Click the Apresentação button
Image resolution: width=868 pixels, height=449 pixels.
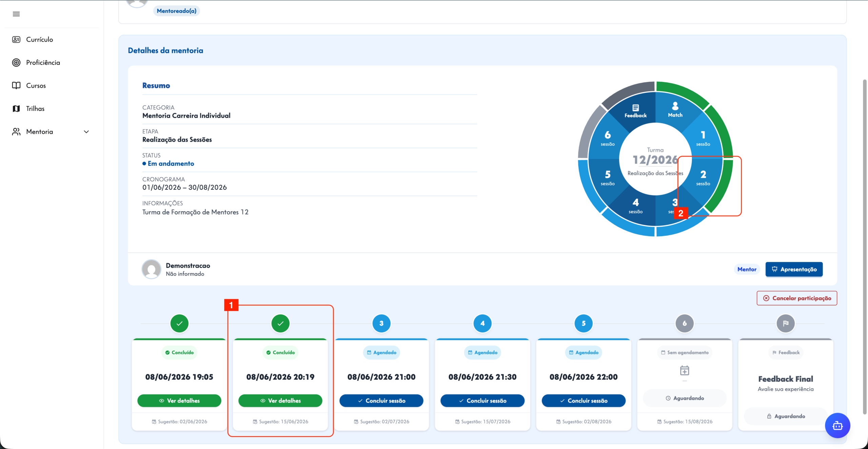click(x=794, y=269)
